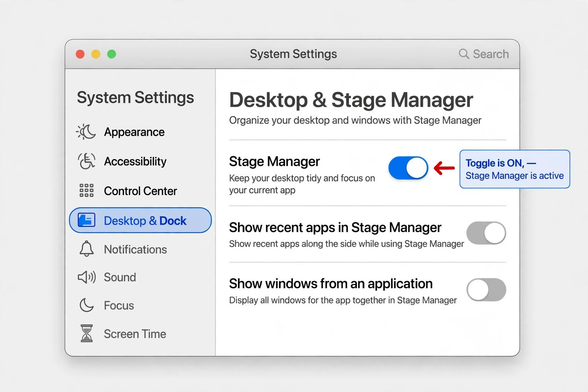Select the Accessibility label in sidebar
The image size is (588, 392).
(135, 162)
